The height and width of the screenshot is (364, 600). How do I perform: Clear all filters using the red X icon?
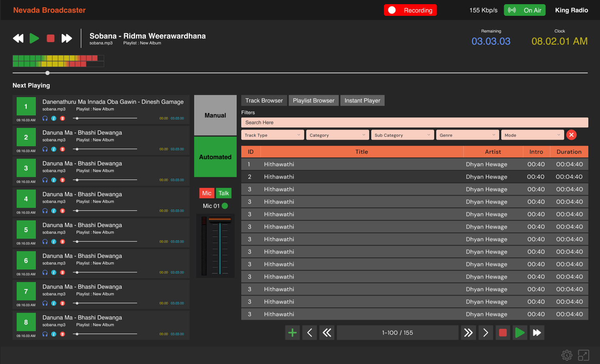click(x=571, y=135)
